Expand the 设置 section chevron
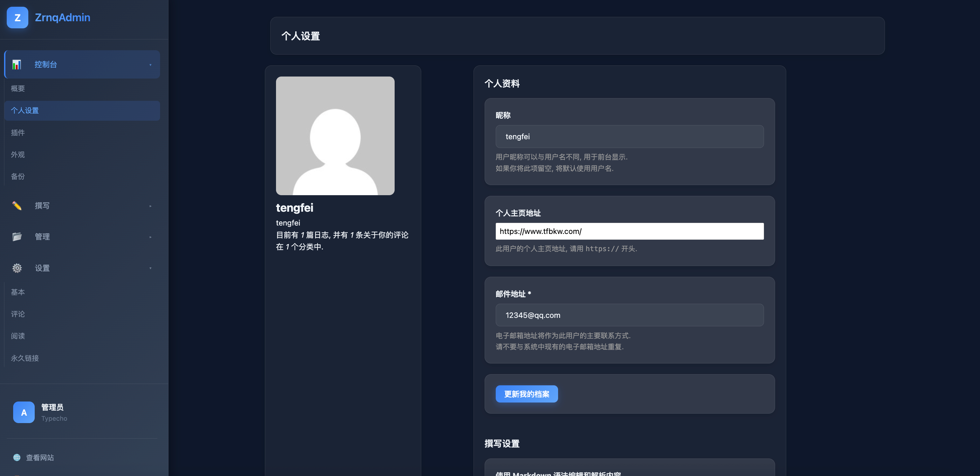Viewport: 980px width, 476px height. tap(151, 268)
